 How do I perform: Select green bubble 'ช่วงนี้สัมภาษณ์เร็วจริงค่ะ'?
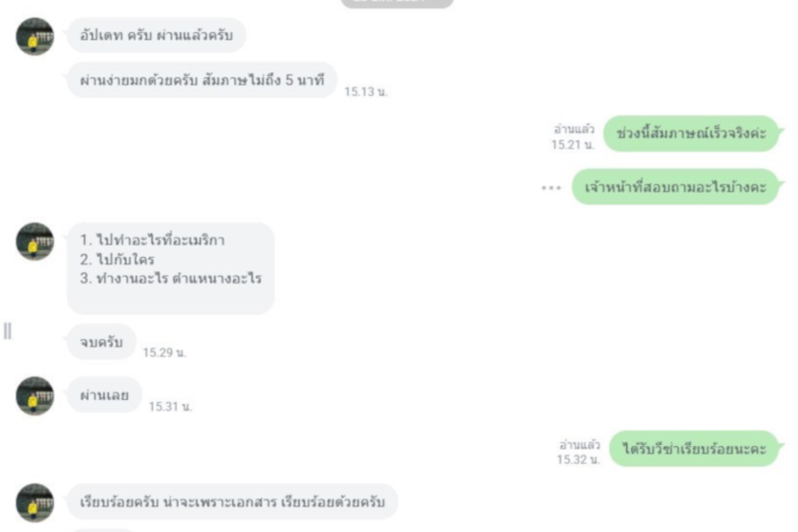point(691,133)
